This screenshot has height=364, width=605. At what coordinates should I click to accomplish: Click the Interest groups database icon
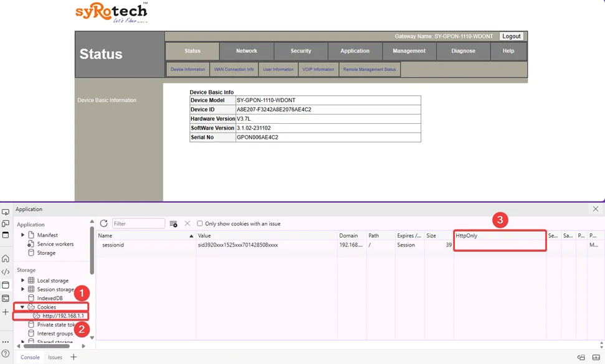pyautogui.click(x=31, y=334)
